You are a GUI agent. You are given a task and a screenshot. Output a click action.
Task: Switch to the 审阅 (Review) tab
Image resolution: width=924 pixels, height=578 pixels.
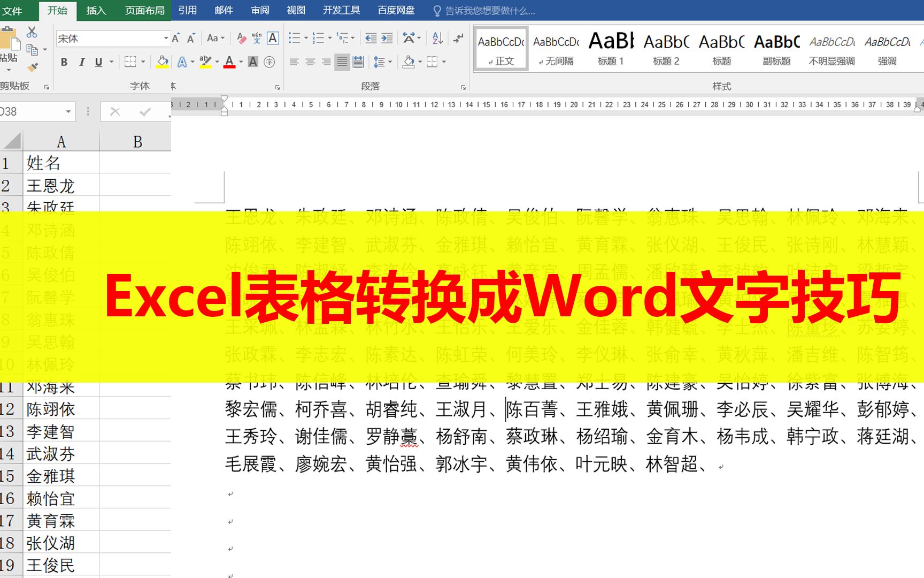[260, 10]
